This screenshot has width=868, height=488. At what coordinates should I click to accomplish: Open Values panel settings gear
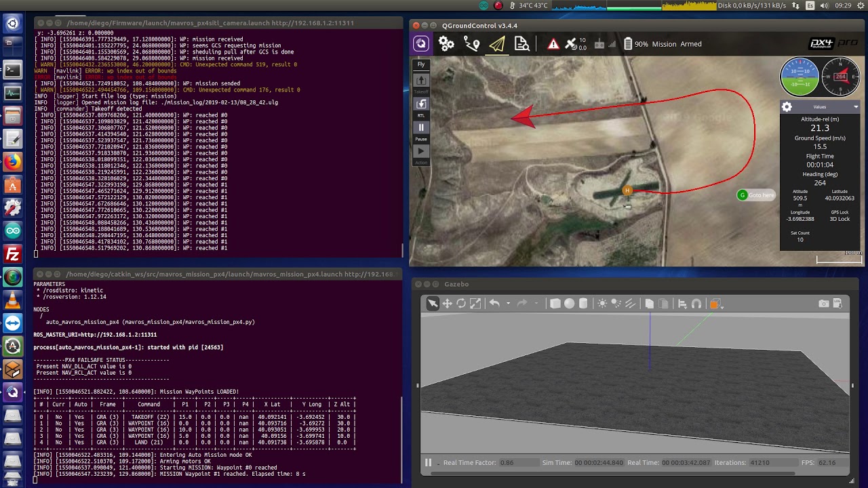[787, 107]
